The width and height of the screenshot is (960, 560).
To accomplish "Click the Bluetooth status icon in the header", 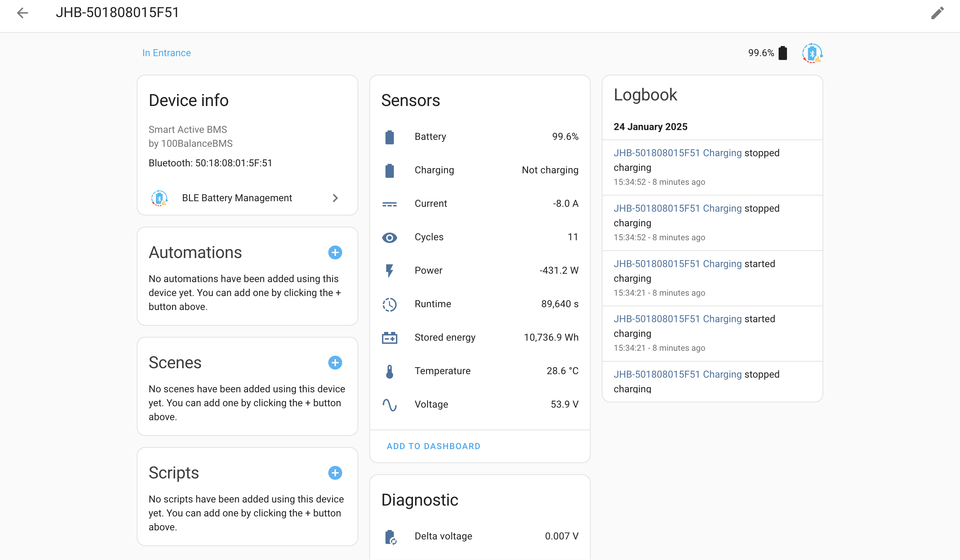I will (812, 53).
